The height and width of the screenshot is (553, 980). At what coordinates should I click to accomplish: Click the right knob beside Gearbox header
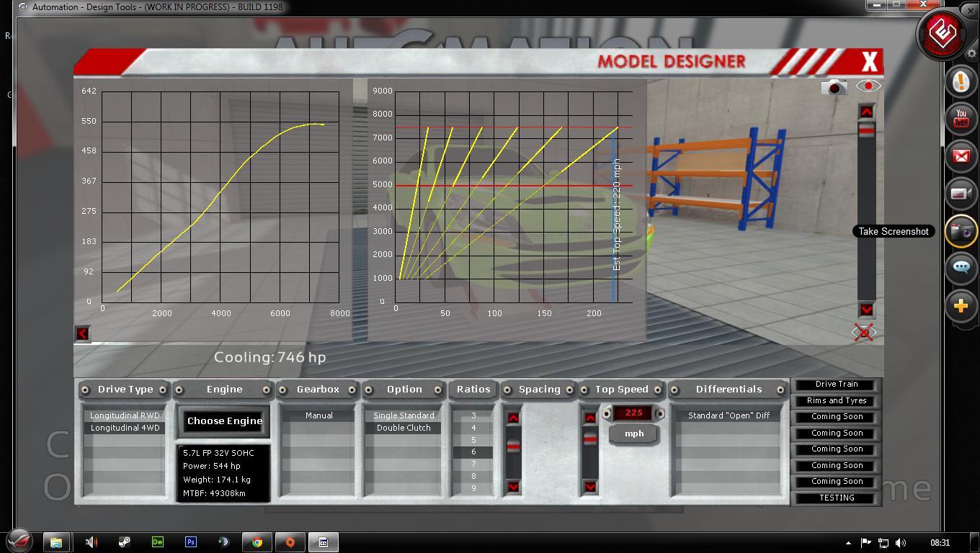(x=352, y=390)
